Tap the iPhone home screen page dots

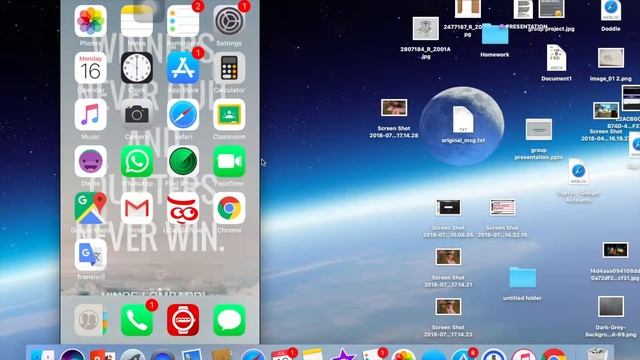[x=160, y=290]
